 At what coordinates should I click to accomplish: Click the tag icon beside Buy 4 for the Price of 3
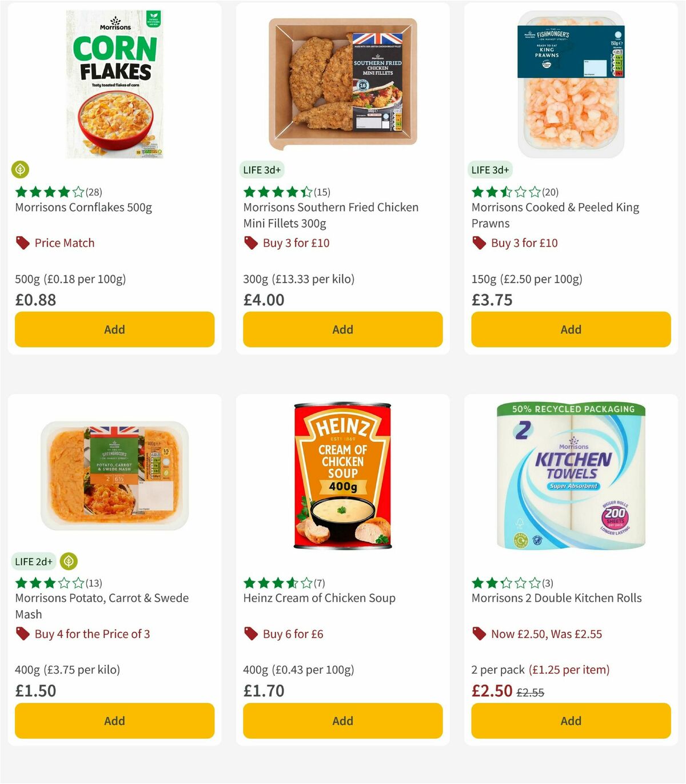tap(23, 634)
